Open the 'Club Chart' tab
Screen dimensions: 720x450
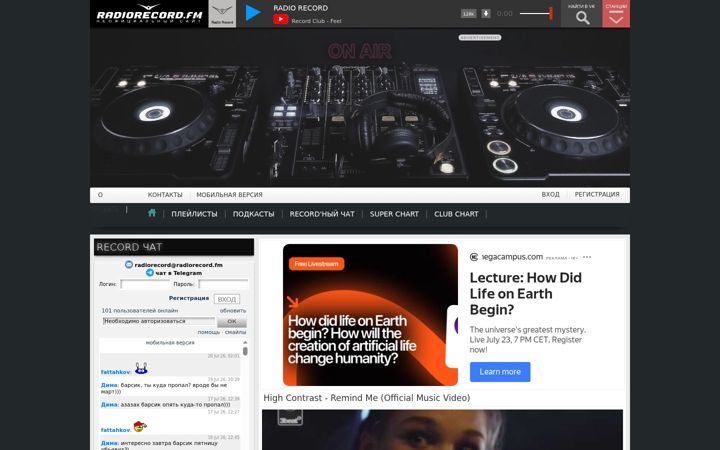[456, 214]
